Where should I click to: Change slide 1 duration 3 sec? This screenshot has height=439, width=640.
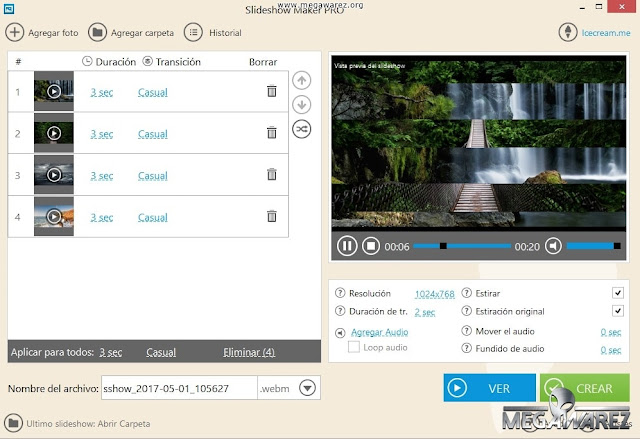[x=102, y=92]
